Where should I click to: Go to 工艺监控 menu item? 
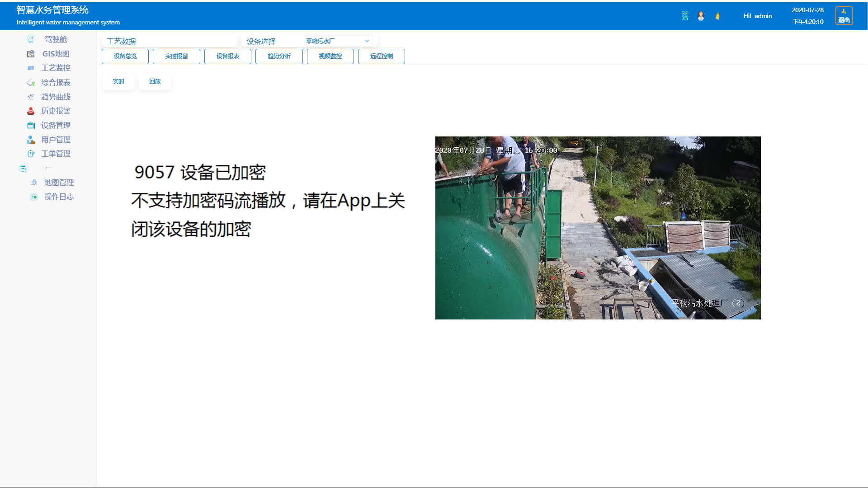56,68
